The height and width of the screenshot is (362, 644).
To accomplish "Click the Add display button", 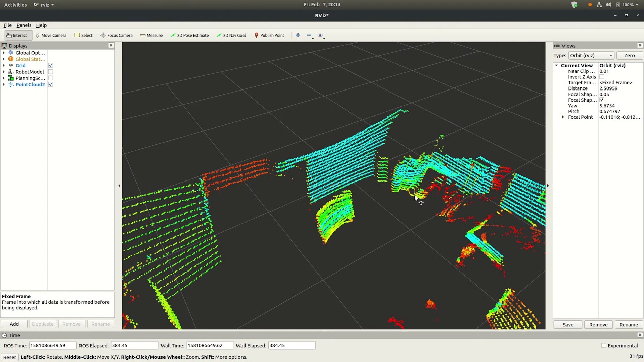I will point(14,324).
